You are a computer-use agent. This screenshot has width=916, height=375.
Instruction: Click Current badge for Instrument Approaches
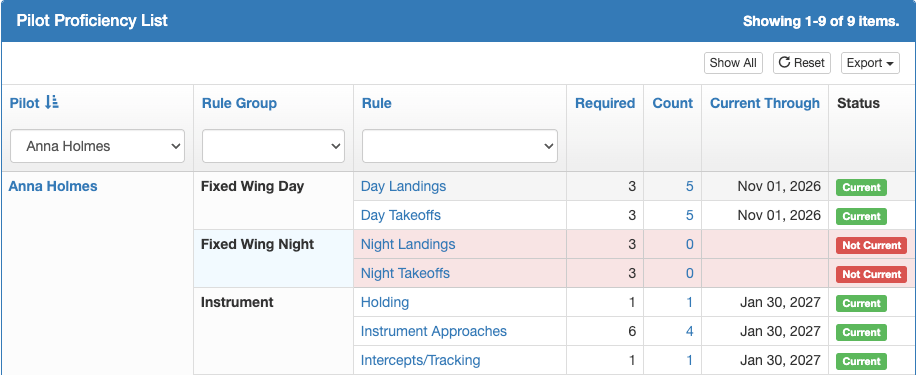(x=861, y=332)
